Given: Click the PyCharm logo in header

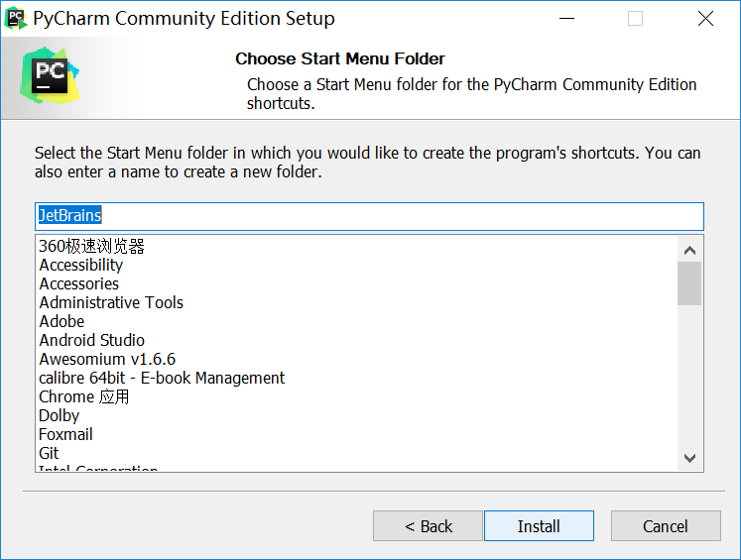Looking at the screenshot, I should (46, 75).
